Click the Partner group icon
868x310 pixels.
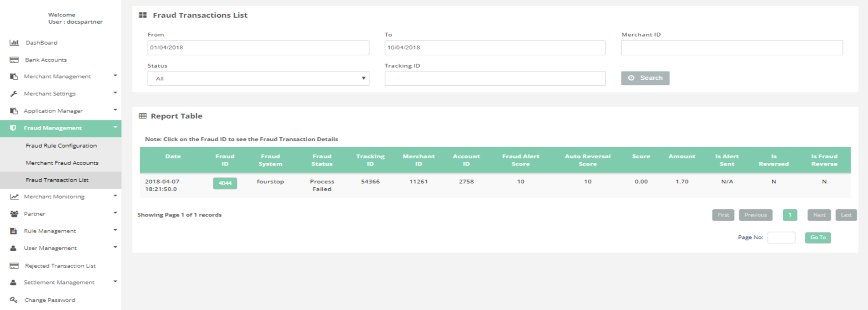[14, 214]
